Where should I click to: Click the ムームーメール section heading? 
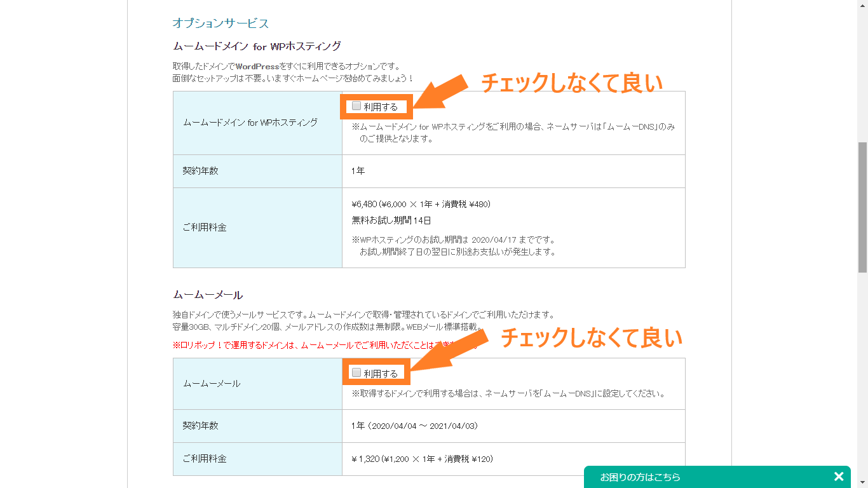(x=208, y=295)
